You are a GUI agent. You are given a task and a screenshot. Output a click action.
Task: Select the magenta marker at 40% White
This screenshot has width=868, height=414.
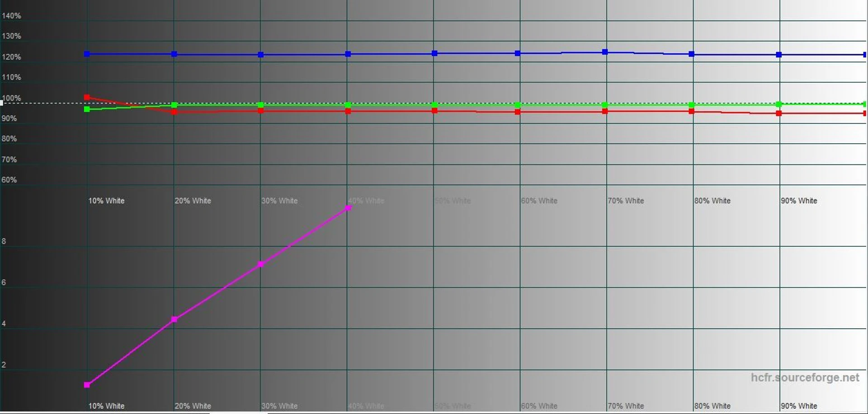348,208
